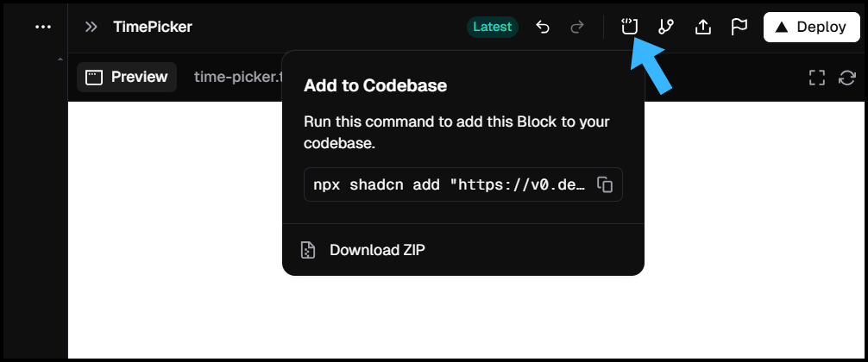Open the Latest version badge
The image size is (868, 362).
point(493,27)
